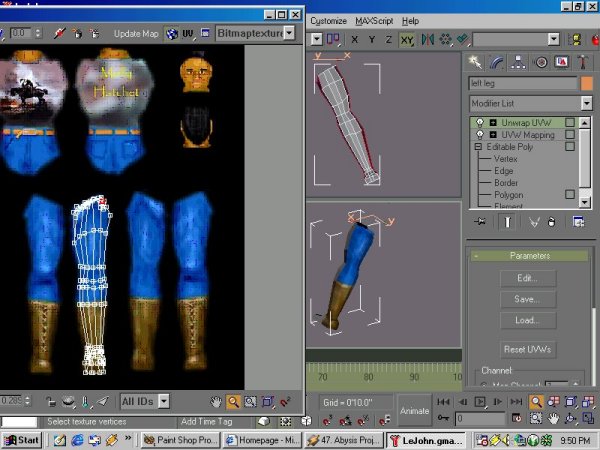Click the Pin Stack icon
The image size is (600, 450).
click(480, 222)
